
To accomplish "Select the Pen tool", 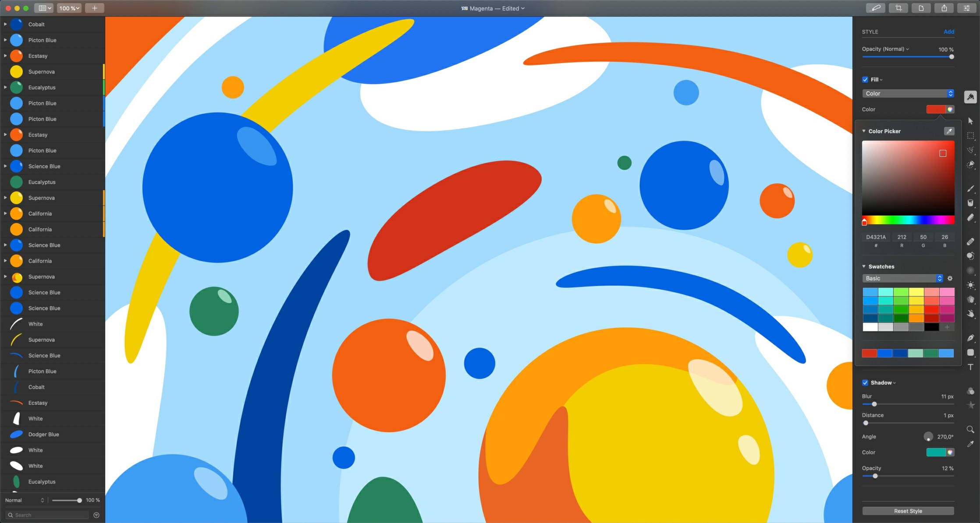I will pyautogui.click(x=970, y=338).
